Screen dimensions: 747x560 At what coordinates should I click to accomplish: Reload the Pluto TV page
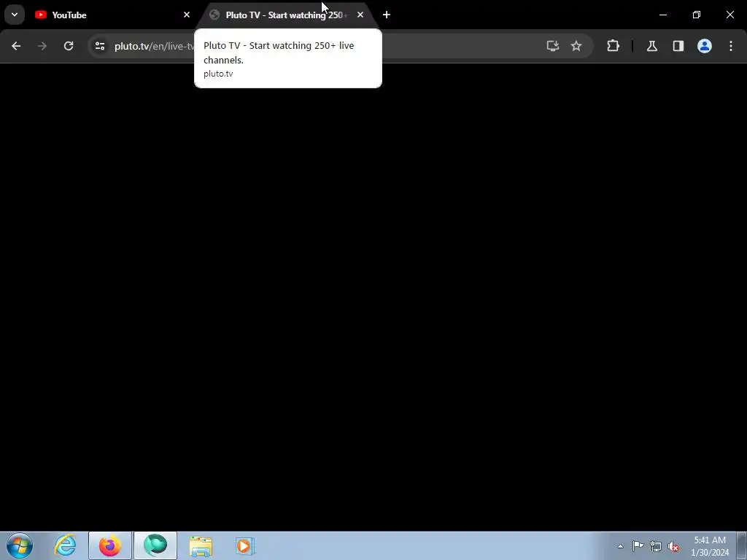69,46
